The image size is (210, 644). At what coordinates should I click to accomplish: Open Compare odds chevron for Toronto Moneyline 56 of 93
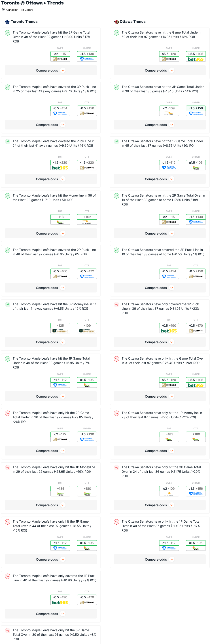point(63,233)
